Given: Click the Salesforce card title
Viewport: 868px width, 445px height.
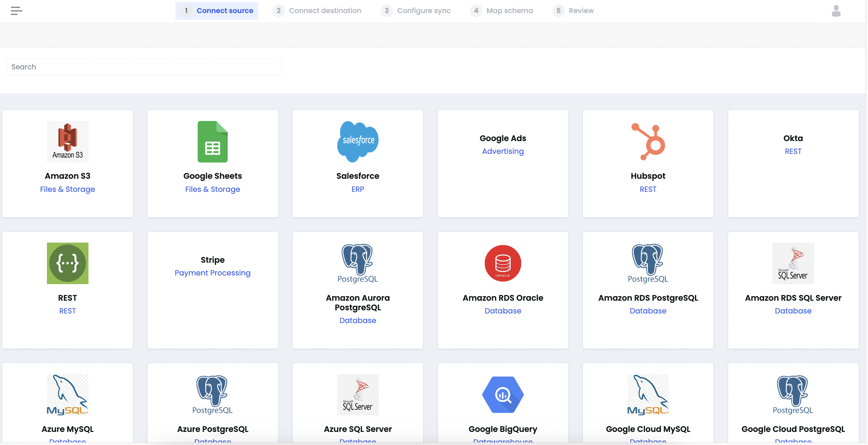Looking at the screenshot, I should point(358,176).
